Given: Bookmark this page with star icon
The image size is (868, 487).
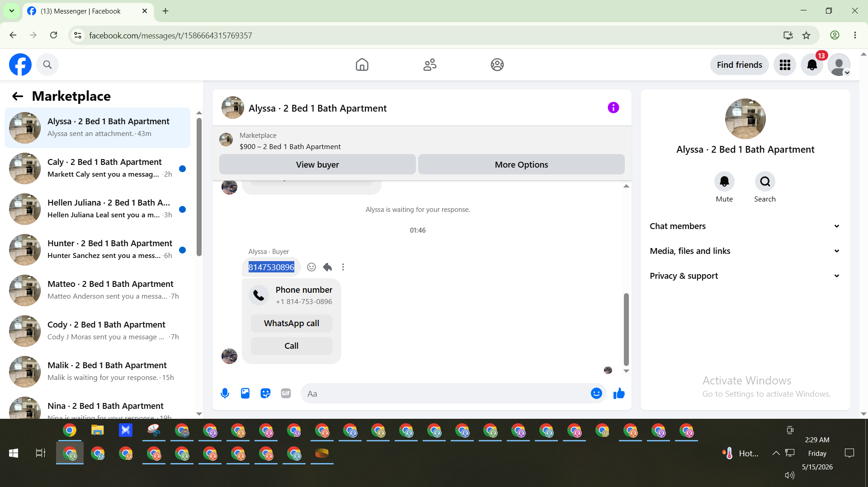Looking at the screenshot, I should click(807, 35).
